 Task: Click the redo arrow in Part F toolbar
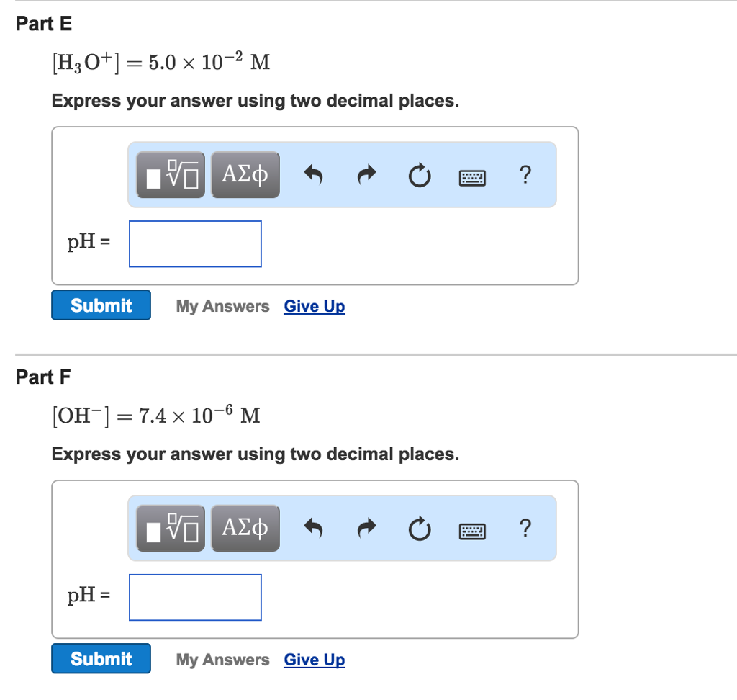(366, 529)
